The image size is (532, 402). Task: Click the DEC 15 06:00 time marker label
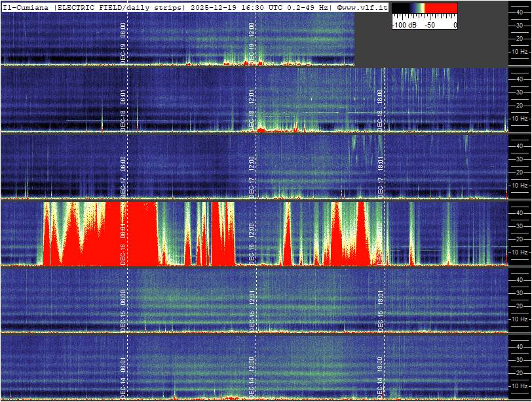(123, 310)
